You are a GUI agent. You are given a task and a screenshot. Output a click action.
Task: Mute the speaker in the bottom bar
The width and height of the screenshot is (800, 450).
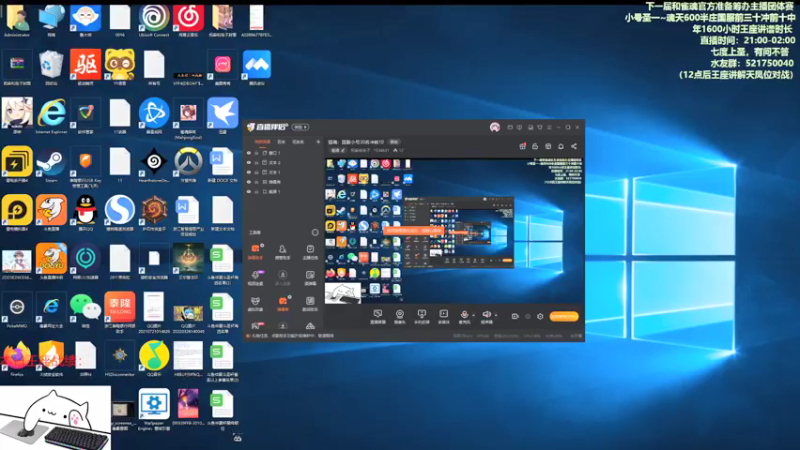point(486,315)
